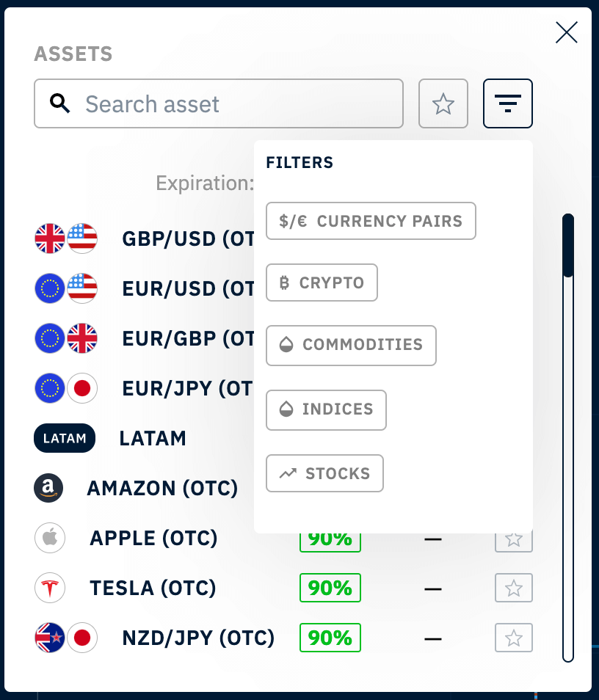Viewport: 599px width, 700px height.
Task: Select the Stocks filter
Action: 324,473
